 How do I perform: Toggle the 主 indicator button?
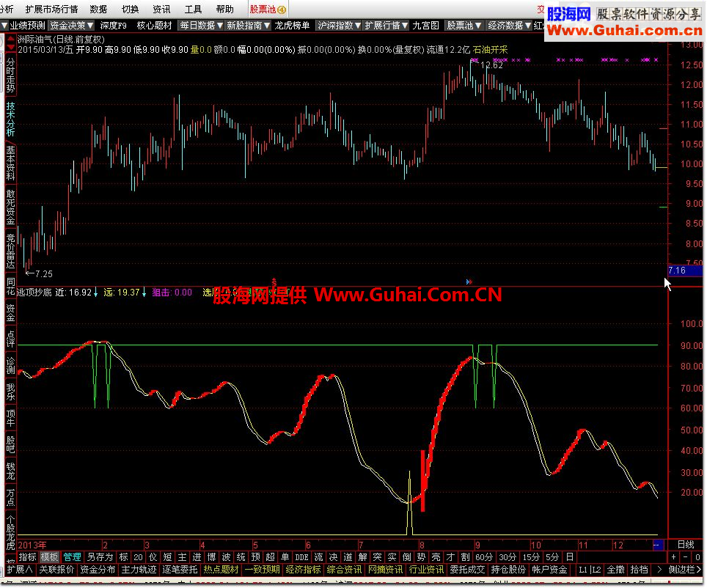click(182, 557)
